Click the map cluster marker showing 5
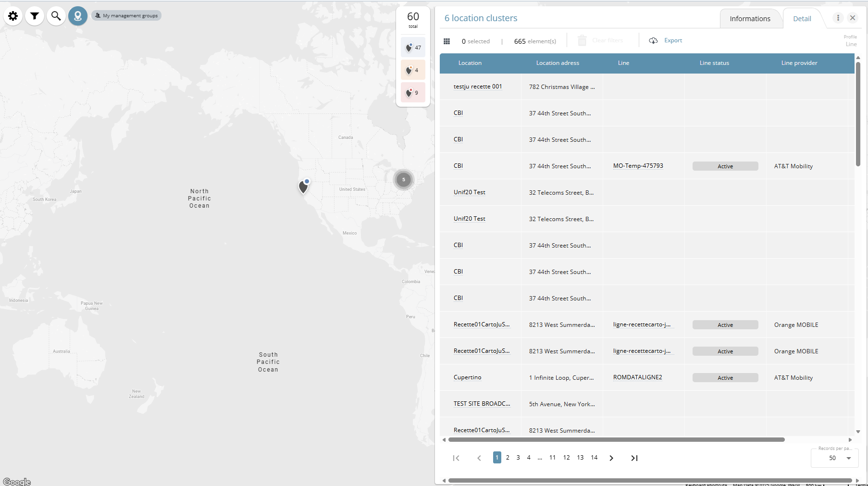868x486 pixels. pyautogui.click(x=404, y=180)
